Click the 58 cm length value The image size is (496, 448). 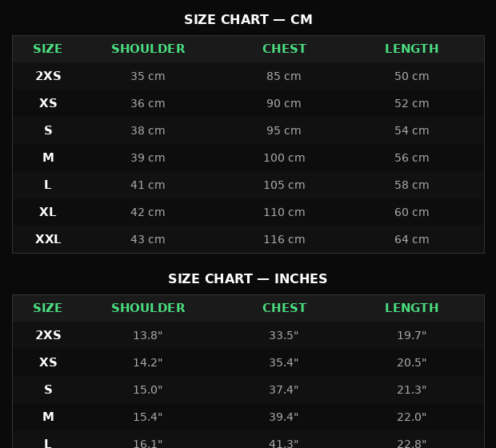(411, 185)
